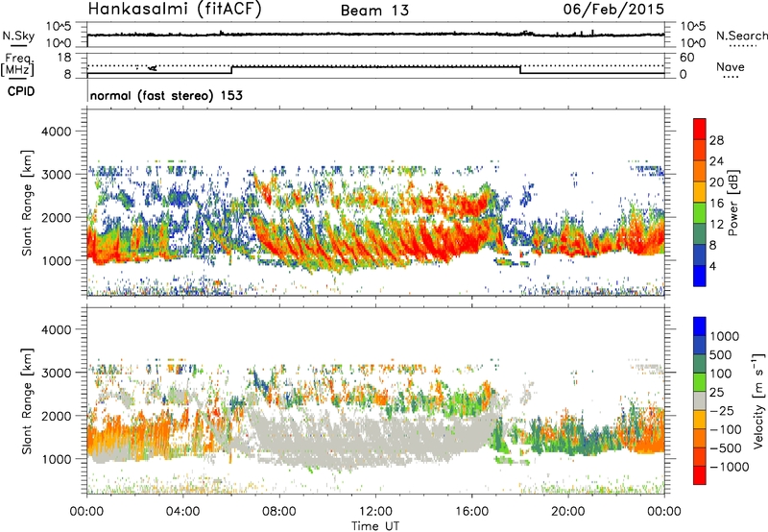The height and width of the screenshot is (532, 768).
Task: Click the 100 label on the velocity colorbar
Action: [721, 374]
